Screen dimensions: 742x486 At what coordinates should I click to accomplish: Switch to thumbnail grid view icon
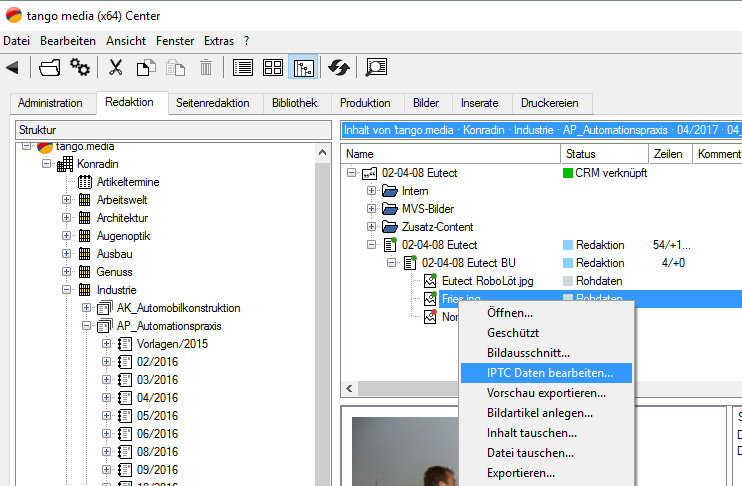(x=272, y=67)
